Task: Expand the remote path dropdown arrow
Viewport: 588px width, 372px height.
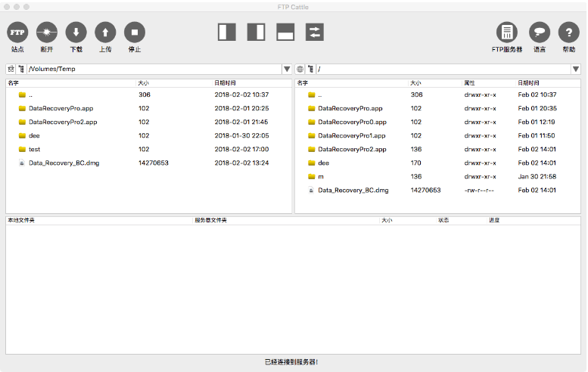Action: (x=576, y=69)
